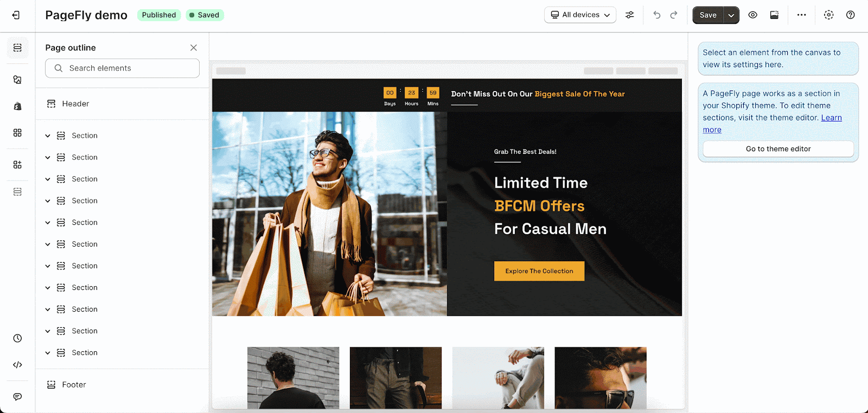This screenshot has width=868, height=413.
Task: Open the All devices dropdown
Action: pos(580,15)
